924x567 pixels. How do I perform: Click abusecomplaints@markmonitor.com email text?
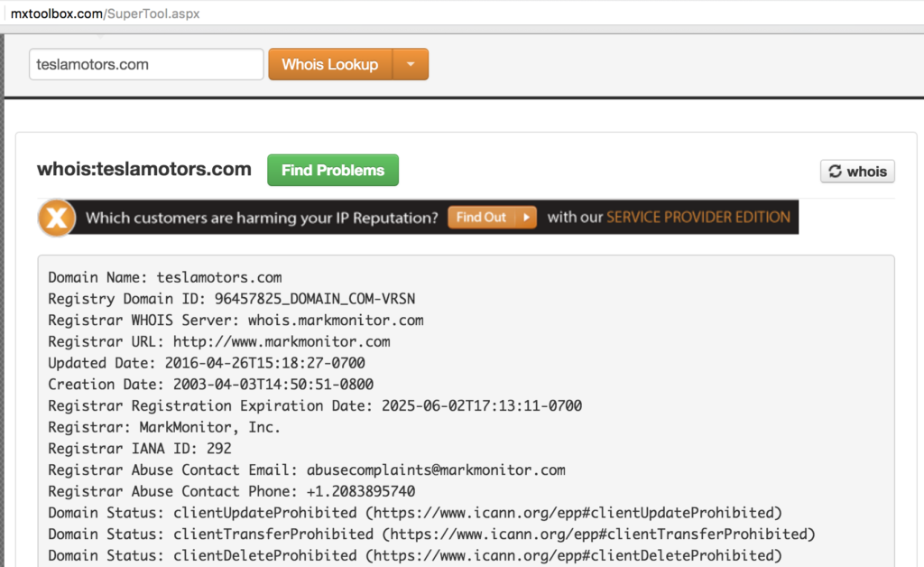pyautogui.click(x=436, y=470)
